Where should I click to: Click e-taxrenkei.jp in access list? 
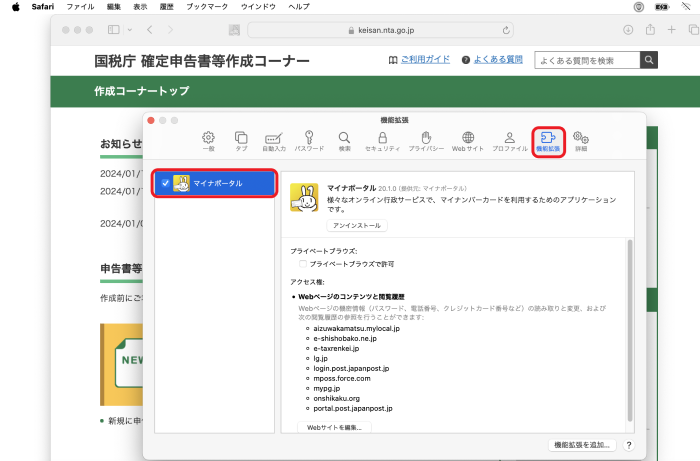click(336, 349)
